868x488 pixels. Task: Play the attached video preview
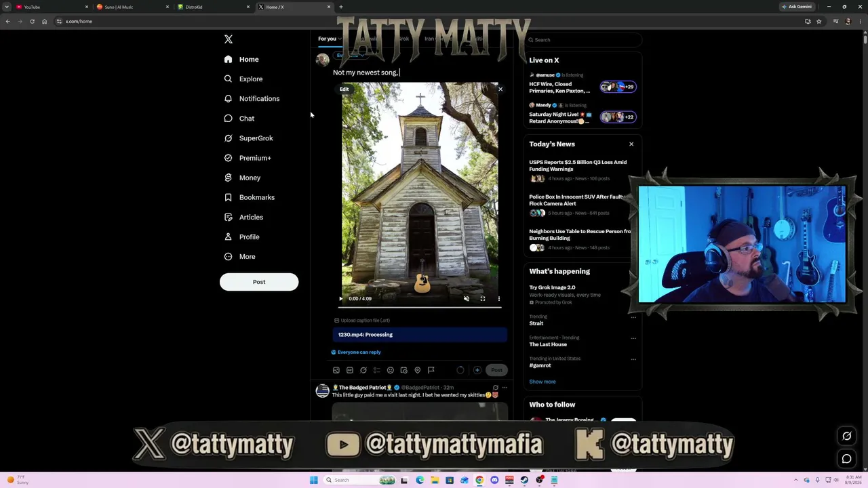[341, 299]
